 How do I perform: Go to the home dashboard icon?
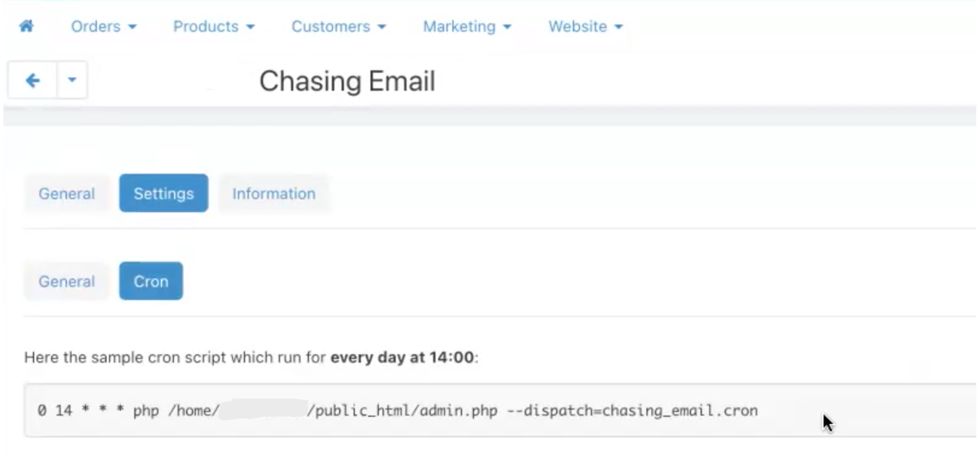click(27, 26)
